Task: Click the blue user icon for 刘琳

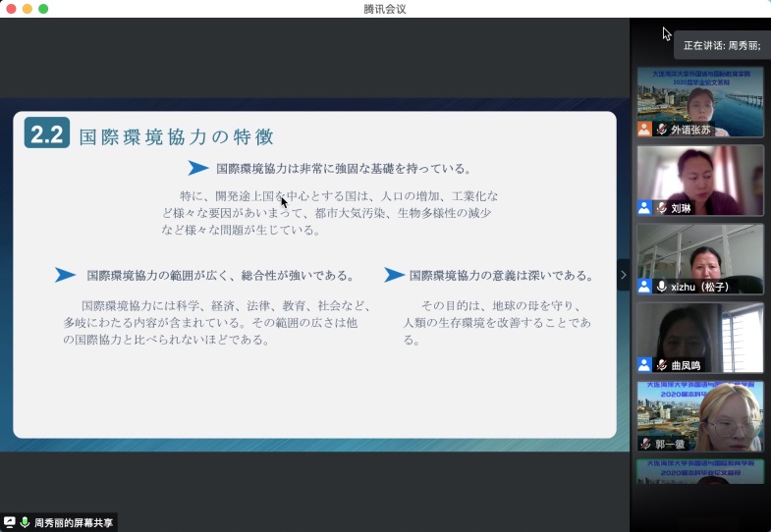Action: 644,207
